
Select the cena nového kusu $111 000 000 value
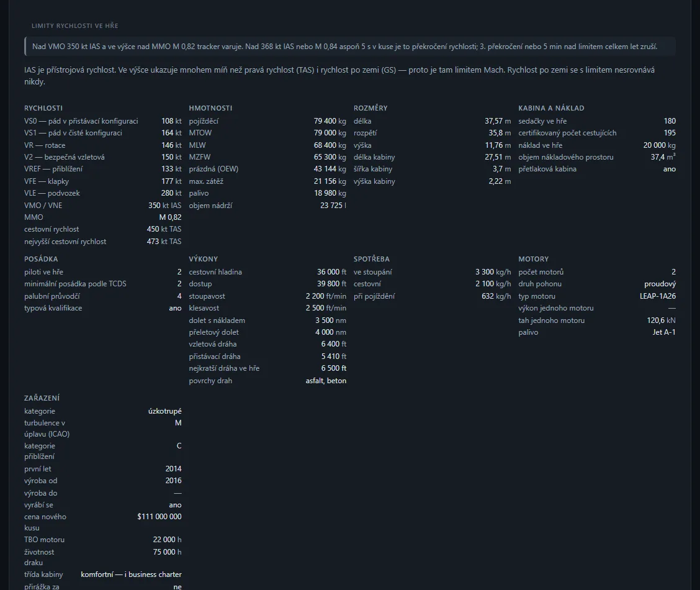[159, 517]
